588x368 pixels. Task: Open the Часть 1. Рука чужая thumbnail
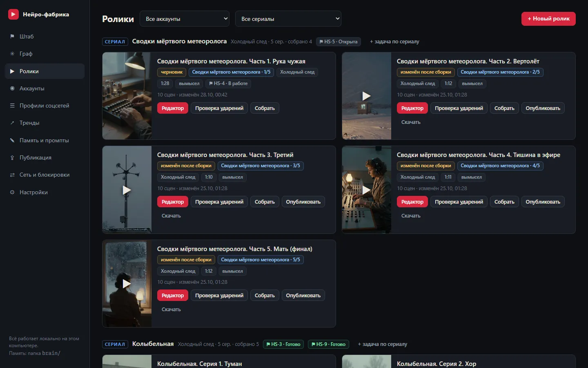tap(127, 96)
